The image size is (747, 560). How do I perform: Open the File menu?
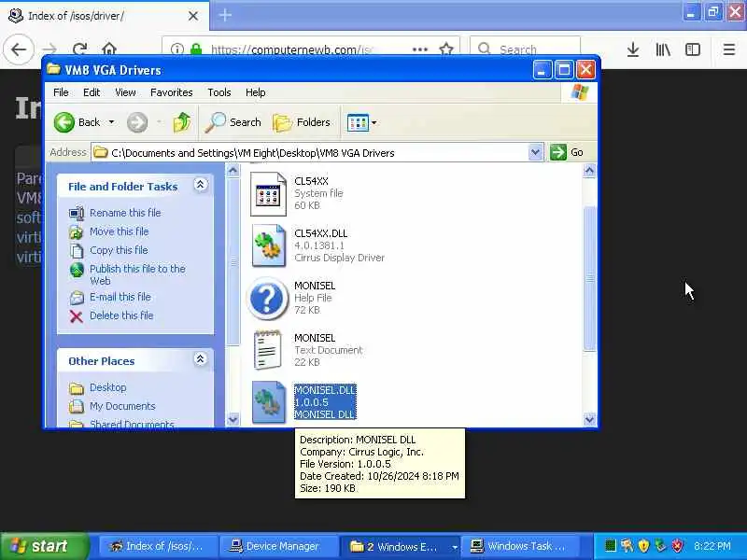tap(61, 92)
